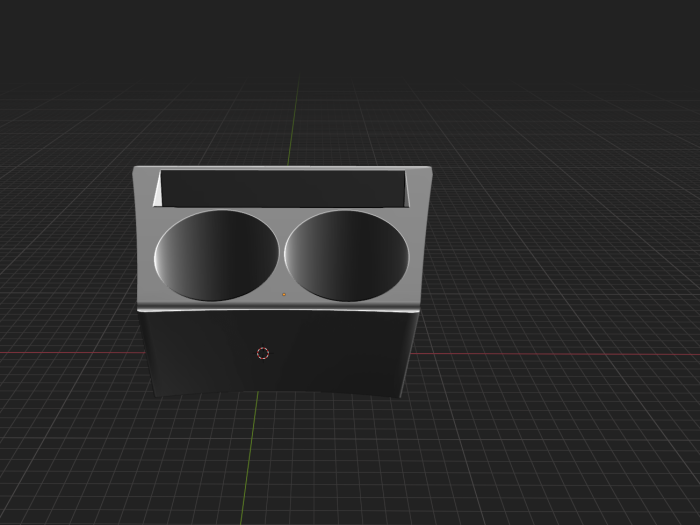Click the 3D cursor on the model's front
Screen dimensions: 700x525
pyautogui.click(x=263, y=353)
